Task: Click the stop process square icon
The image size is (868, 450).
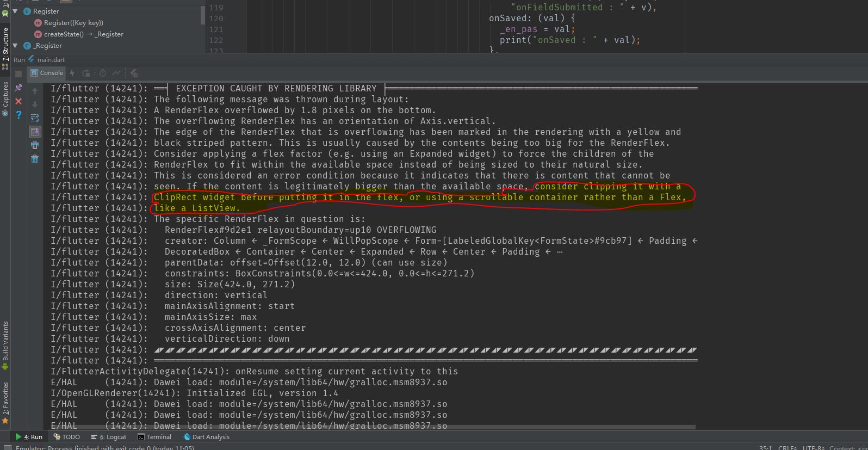Action: click(18, 73)
